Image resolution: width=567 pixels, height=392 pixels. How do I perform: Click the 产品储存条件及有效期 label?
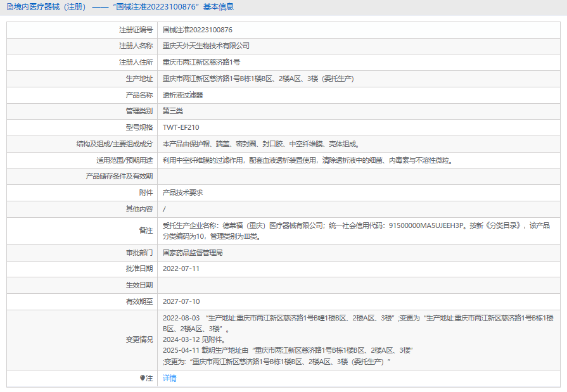[119, 177]
